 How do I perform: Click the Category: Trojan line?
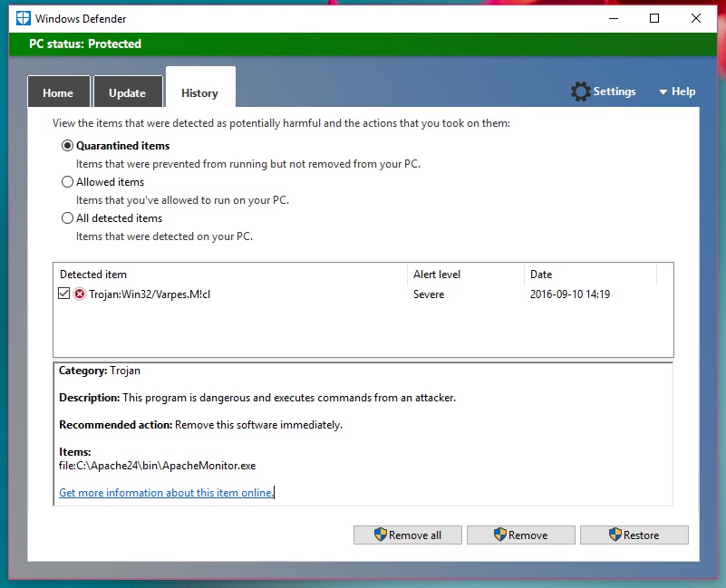coord(100,371)
